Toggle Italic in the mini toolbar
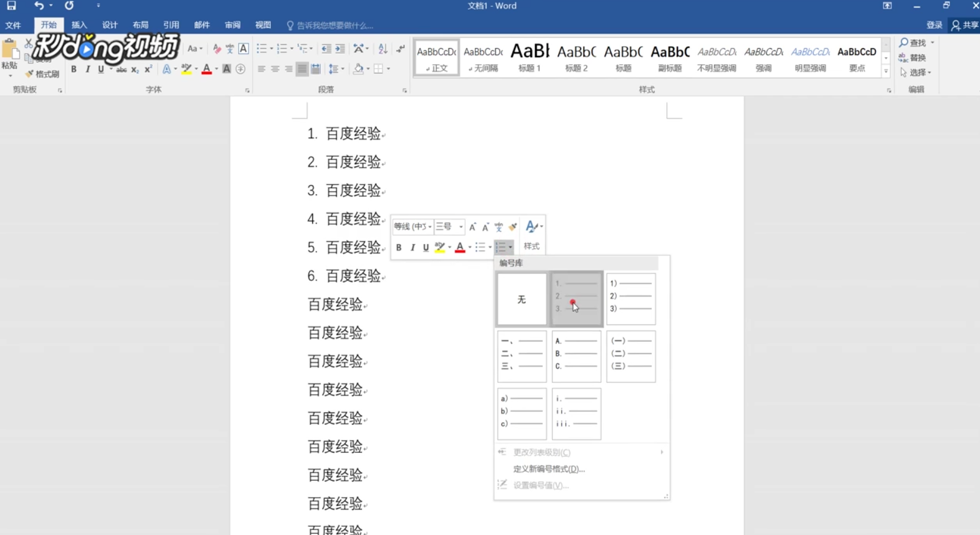The height and width of the screenshot is (535, 980). (412, 247)
